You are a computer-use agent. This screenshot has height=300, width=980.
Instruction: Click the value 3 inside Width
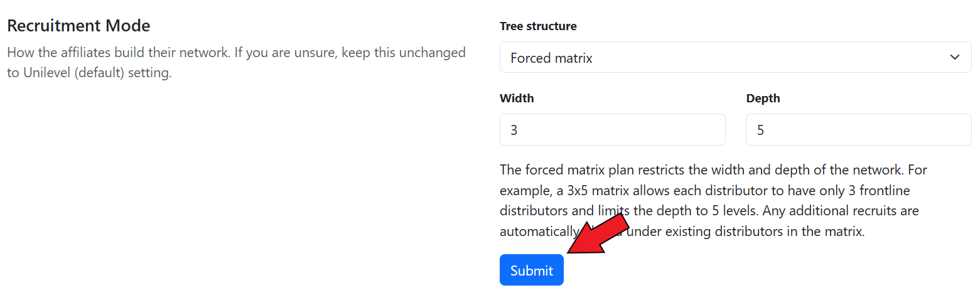pyautogui.click(x=514, y=131)
